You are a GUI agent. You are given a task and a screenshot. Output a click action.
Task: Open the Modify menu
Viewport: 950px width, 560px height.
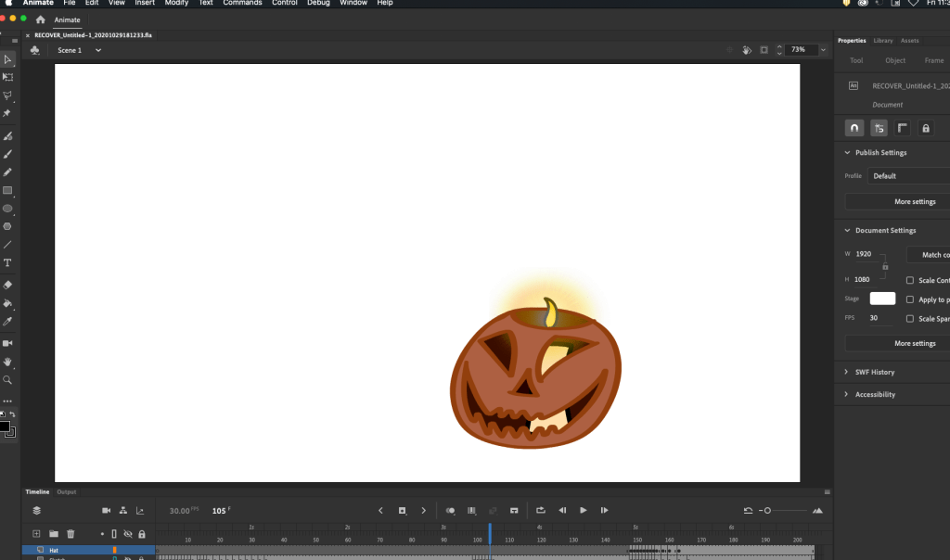pyautogui.click(x=176, y=4)
